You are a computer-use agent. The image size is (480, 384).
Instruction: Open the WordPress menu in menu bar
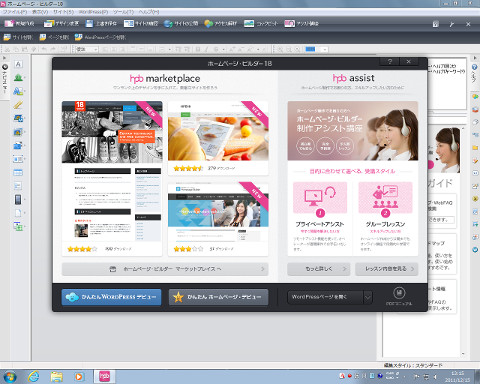pyautogui.click(x=93, y=12)
